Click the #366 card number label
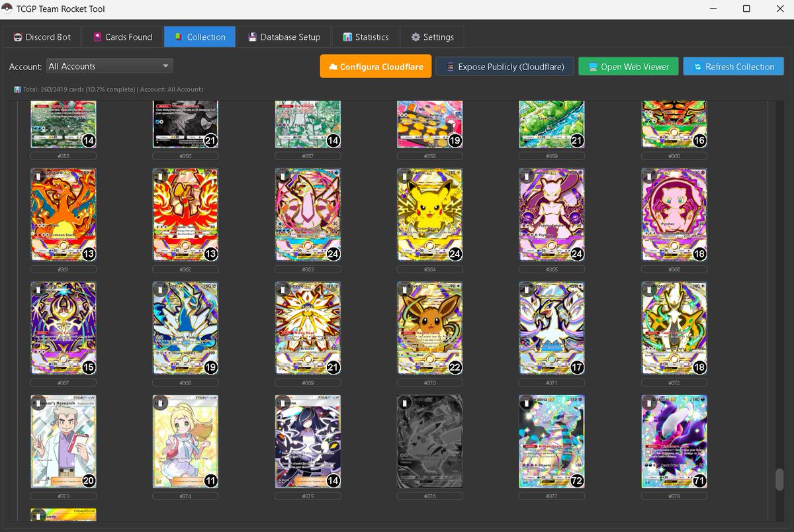 point(674,269)
